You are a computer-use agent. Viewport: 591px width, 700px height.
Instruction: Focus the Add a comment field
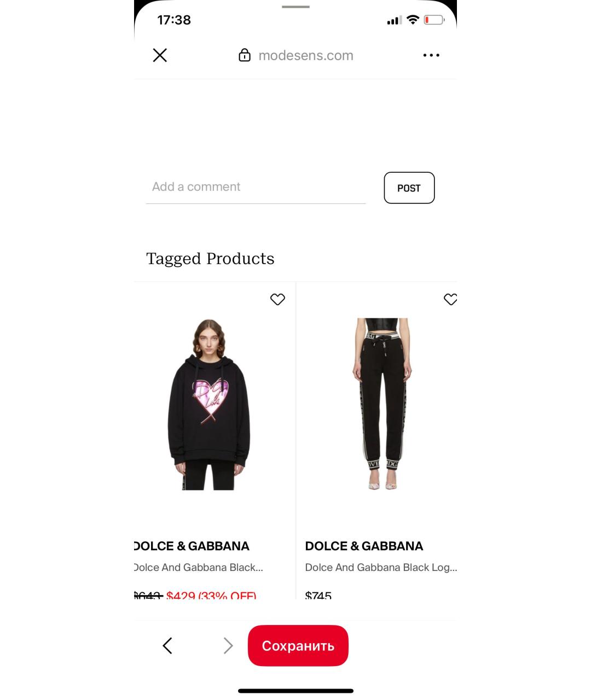pos(256,187)
